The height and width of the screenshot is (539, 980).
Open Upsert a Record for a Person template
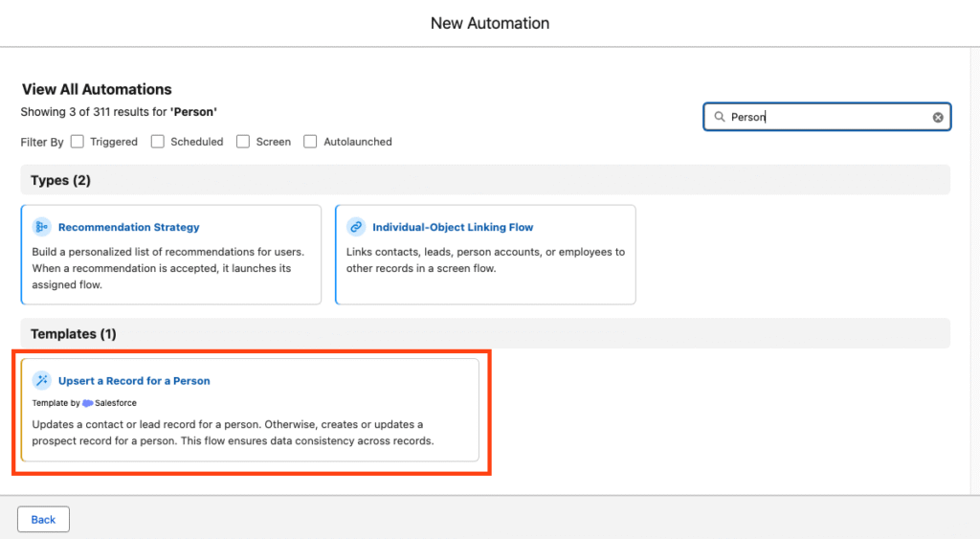coord(134,381)
